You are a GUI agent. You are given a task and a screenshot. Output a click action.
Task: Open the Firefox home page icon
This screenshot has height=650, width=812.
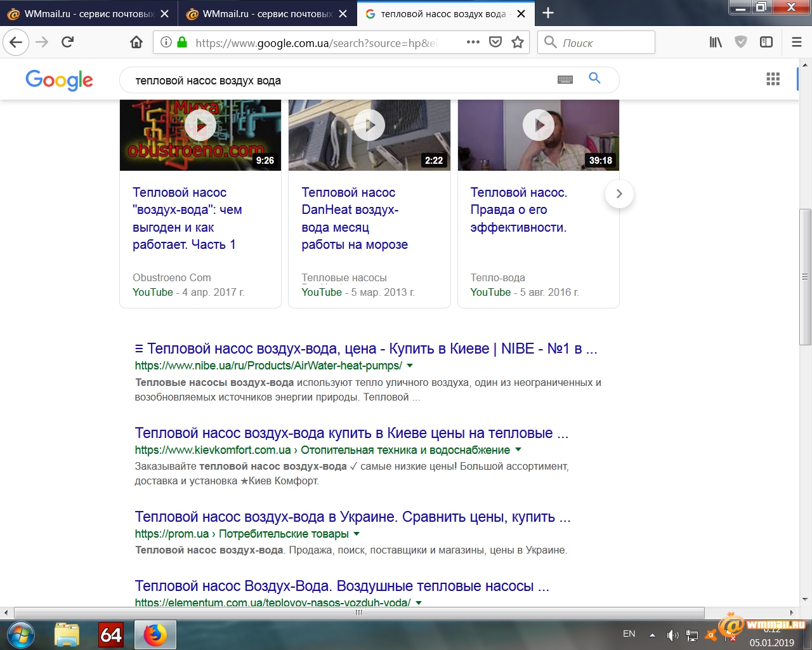[x=136, y=43]
